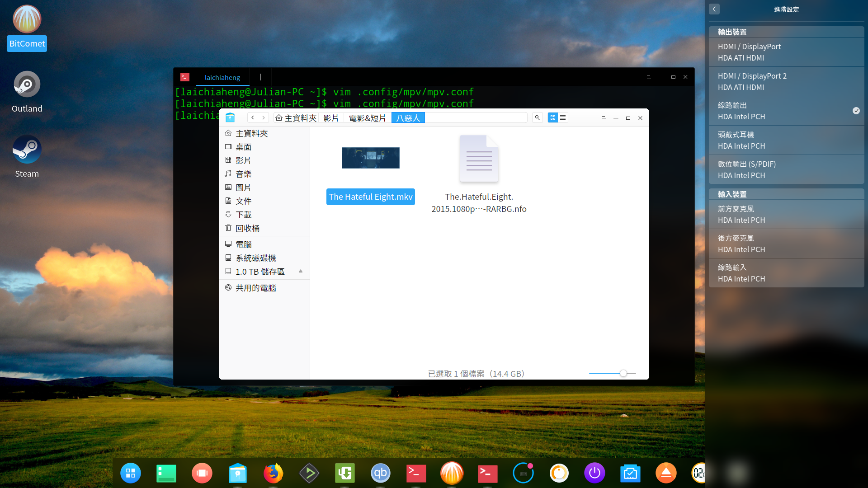Eject the 1.0 TB 儲存區 drive
This screenshot has height=488, width=868.
click(x=301, y=271)
